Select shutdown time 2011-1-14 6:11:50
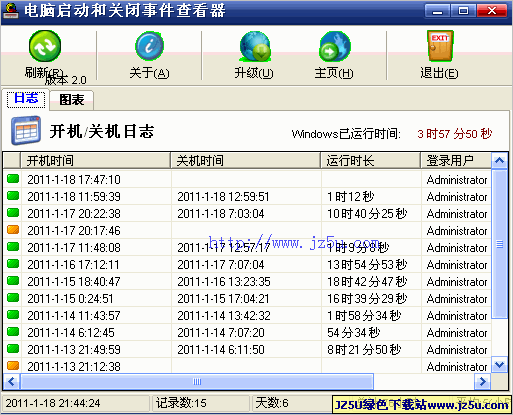Screen dimensions: 513x415 221,350
